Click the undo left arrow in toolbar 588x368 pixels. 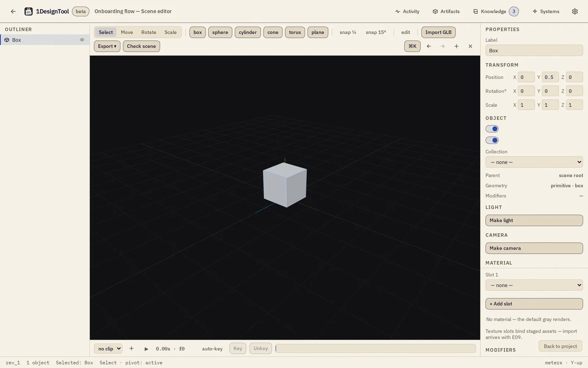[429, 46]
